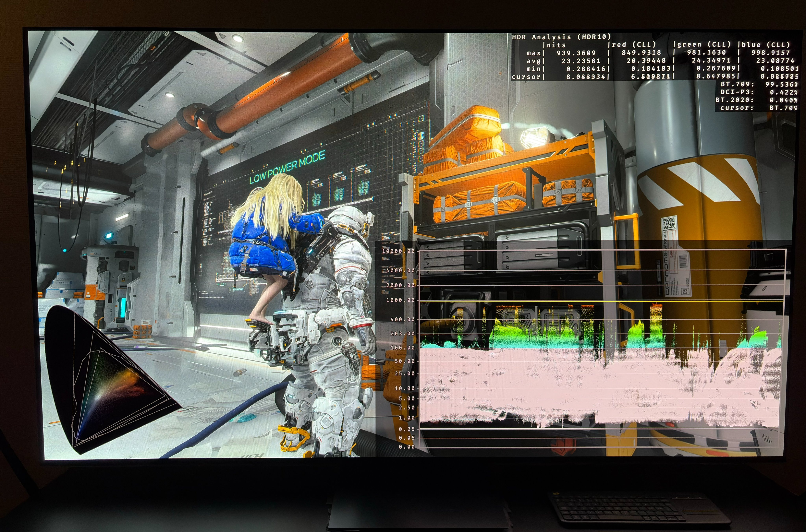Viewport: 806px width, 532px height.
Task: Click the max blue value 998.9157
Action: tap(770, 53)
